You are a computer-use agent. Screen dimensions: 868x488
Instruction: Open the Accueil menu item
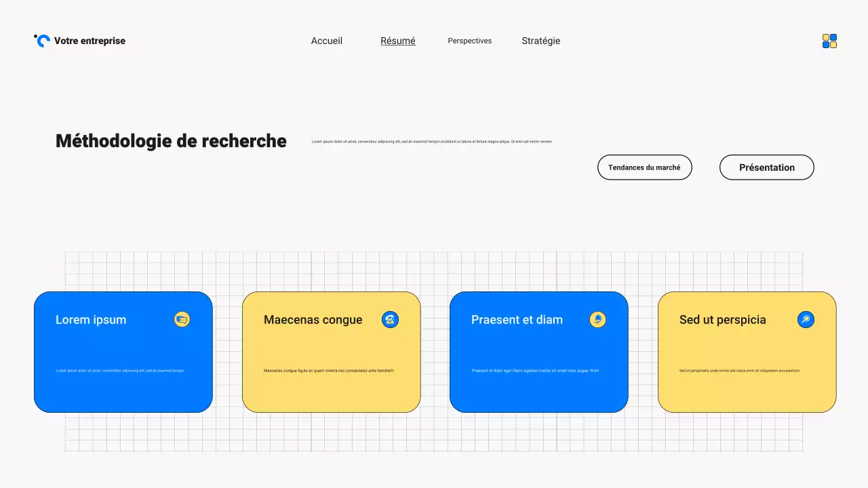coord(326,41)
